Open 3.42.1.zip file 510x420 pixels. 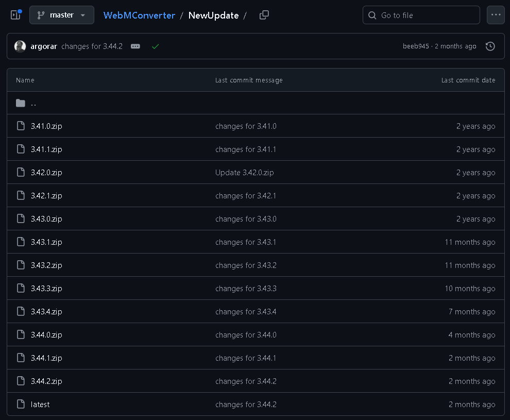coord(46,195)
